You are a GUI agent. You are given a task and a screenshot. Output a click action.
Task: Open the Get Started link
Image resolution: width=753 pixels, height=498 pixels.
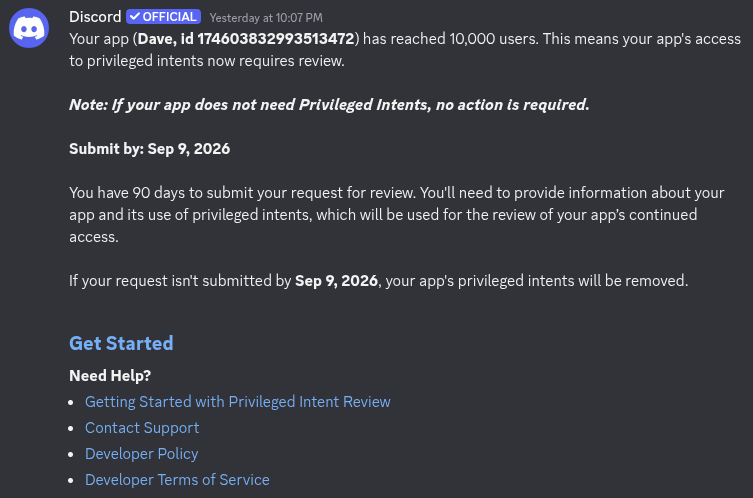(121, 343)
